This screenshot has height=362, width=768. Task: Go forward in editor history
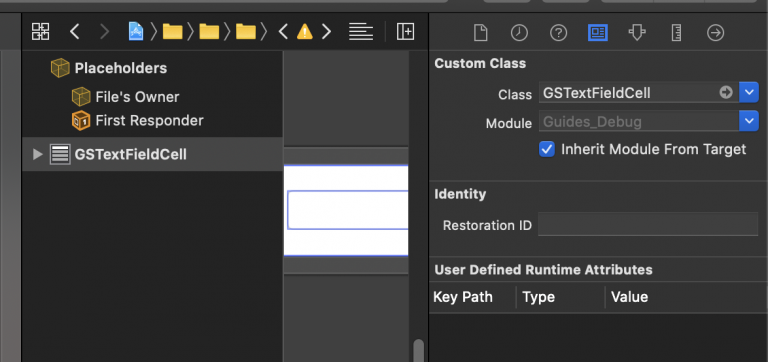pyautogui.click(x=104, y=32)
